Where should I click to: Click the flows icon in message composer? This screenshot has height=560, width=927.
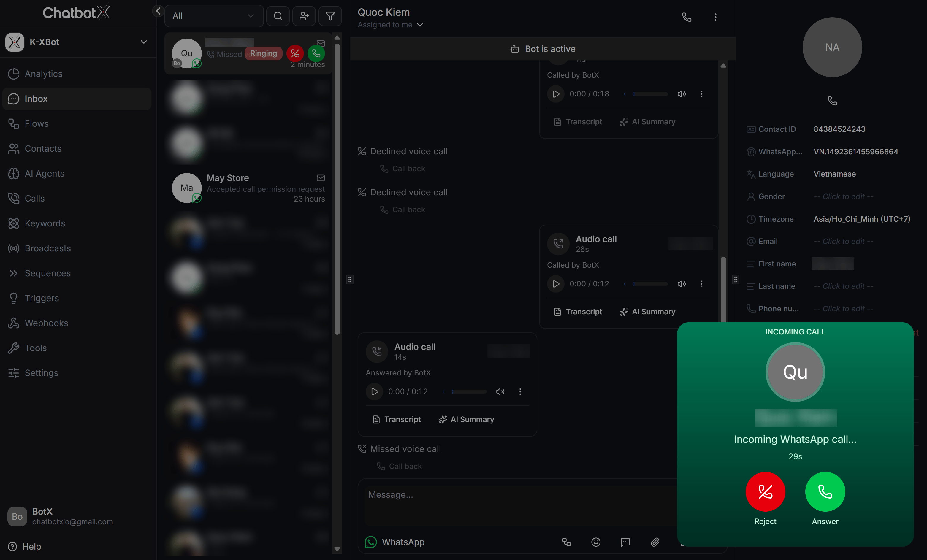tap(566, 542)
